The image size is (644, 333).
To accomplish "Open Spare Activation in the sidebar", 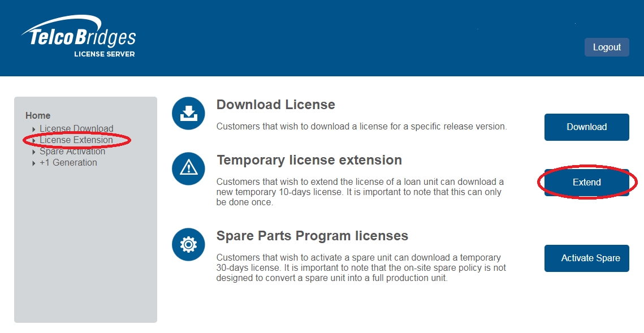I will tap(72, 152).
